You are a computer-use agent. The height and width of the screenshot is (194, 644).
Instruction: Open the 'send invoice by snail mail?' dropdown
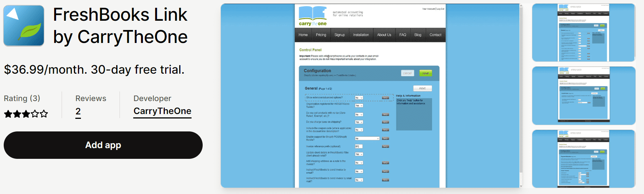pos(359,180)
